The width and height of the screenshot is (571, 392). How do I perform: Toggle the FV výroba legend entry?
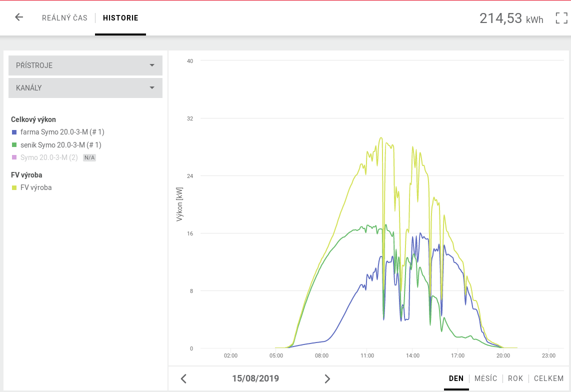click(x=36, y=187)
